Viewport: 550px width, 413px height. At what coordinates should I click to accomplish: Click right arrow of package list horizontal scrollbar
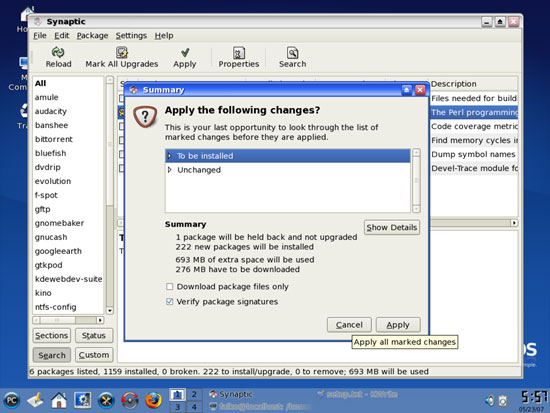514,223
